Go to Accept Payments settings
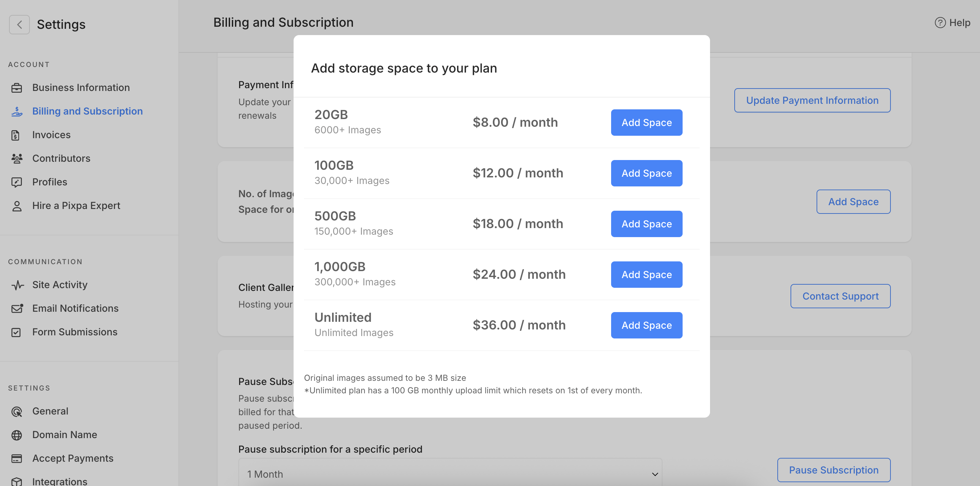980x486 pixels. tap(73, 458)
